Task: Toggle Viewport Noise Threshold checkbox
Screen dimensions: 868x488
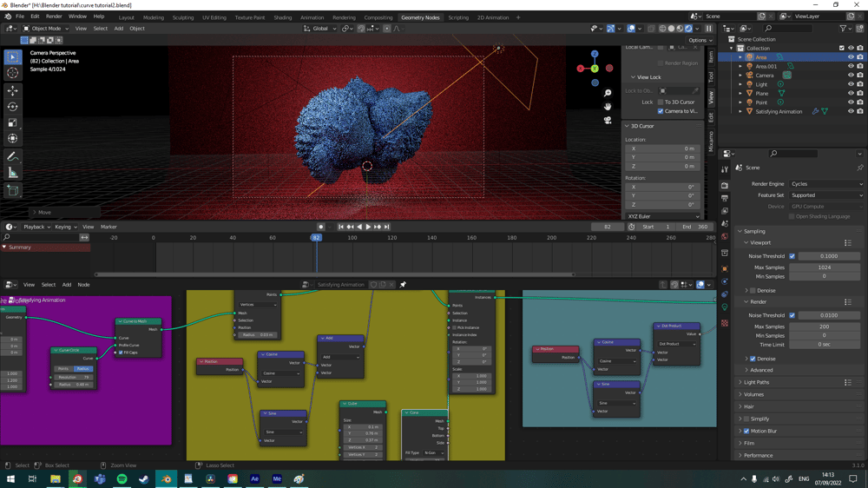Action: click(x=792, y=256)
